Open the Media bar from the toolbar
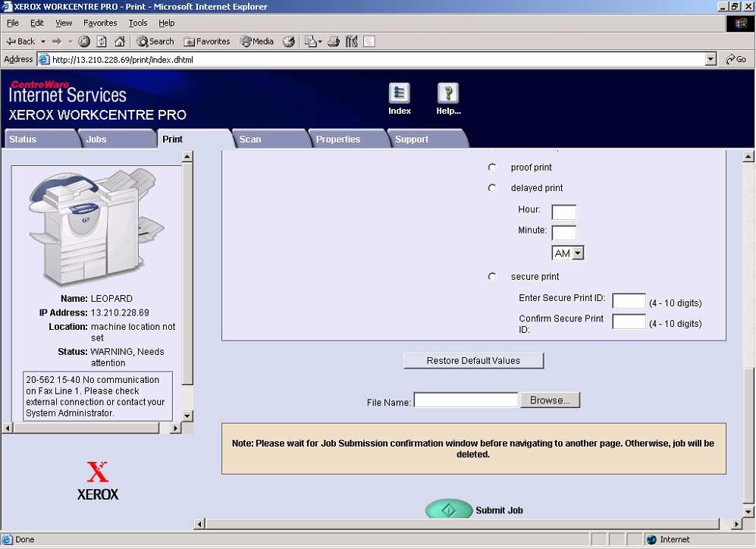 click(x=257, y=42)
